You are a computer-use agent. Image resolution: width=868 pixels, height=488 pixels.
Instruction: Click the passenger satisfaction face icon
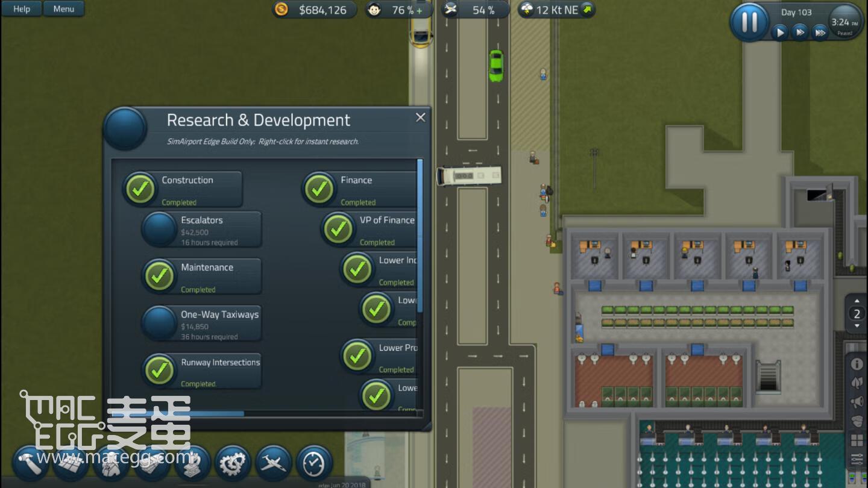374,10
